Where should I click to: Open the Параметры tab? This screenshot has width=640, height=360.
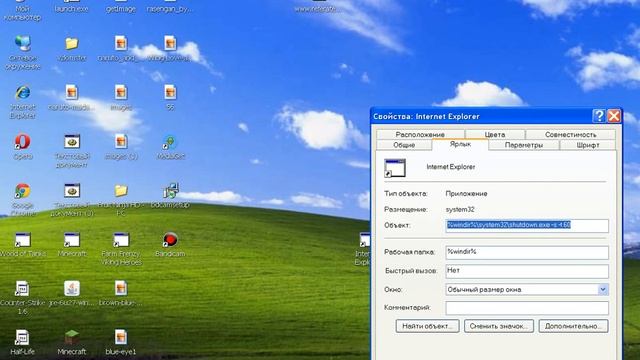(x=524, y=145)
